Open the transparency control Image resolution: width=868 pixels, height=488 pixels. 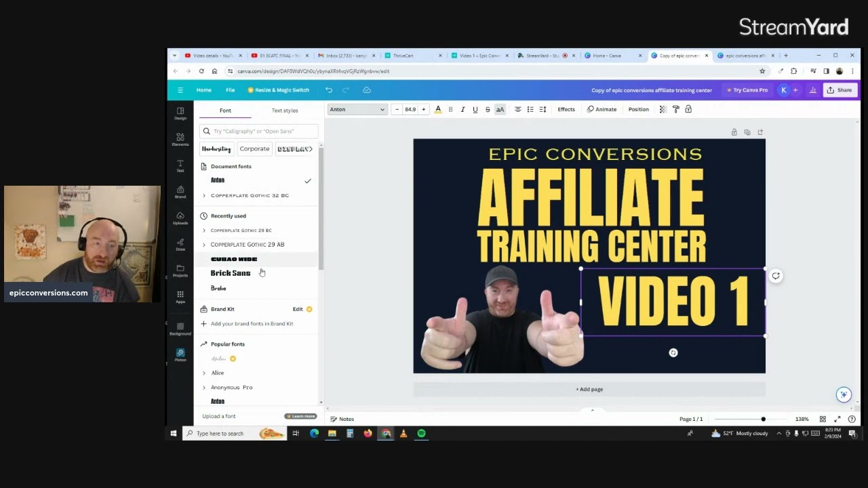(663, 109)
